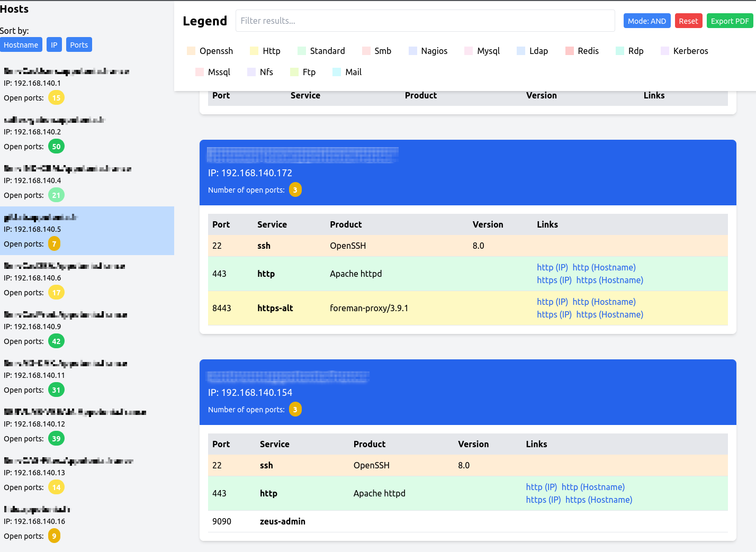Open https (IP) link for port 8443
Viewport: 756px width, 552px height.
tap(554, 314)
